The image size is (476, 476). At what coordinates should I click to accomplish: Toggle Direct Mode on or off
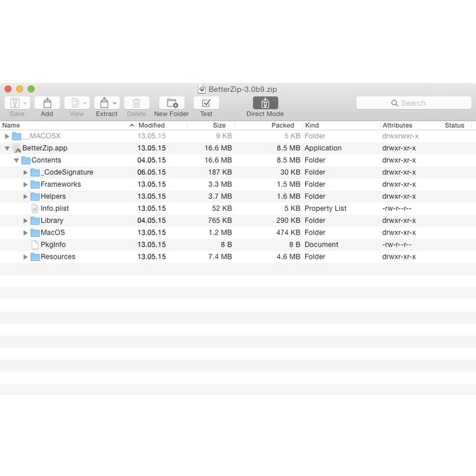[265, 103]
